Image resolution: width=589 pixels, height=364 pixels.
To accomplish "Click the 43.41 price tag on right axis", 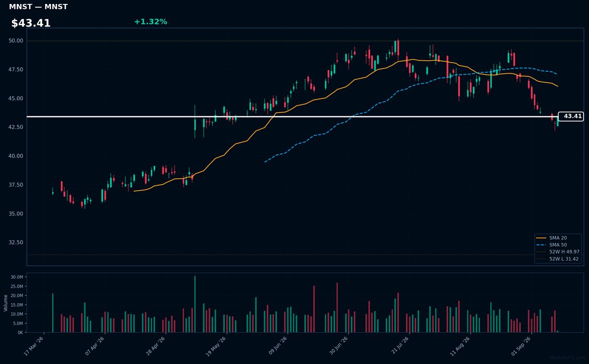I will [571, 116].
